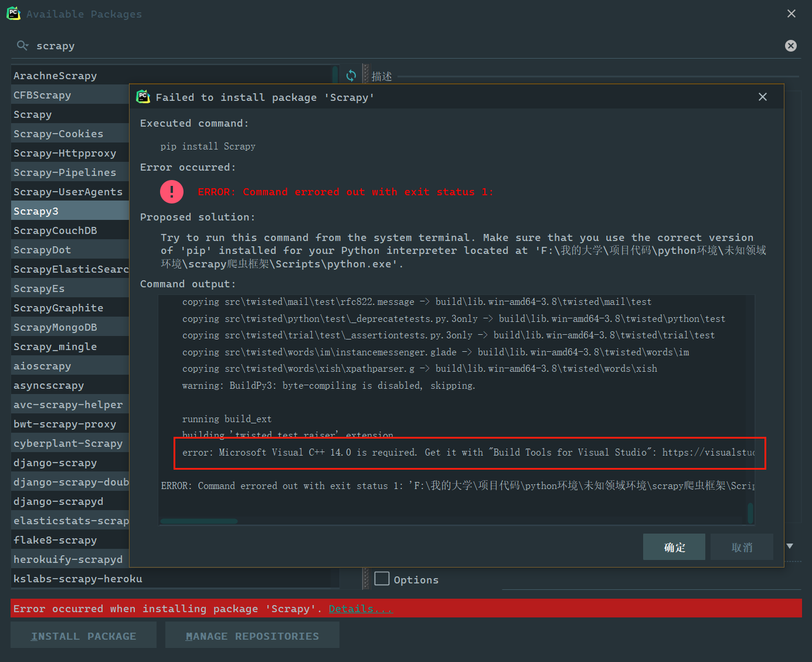Click the red 'Command errored out' message
Screen dimensions: 812x662
click(346, 192)
